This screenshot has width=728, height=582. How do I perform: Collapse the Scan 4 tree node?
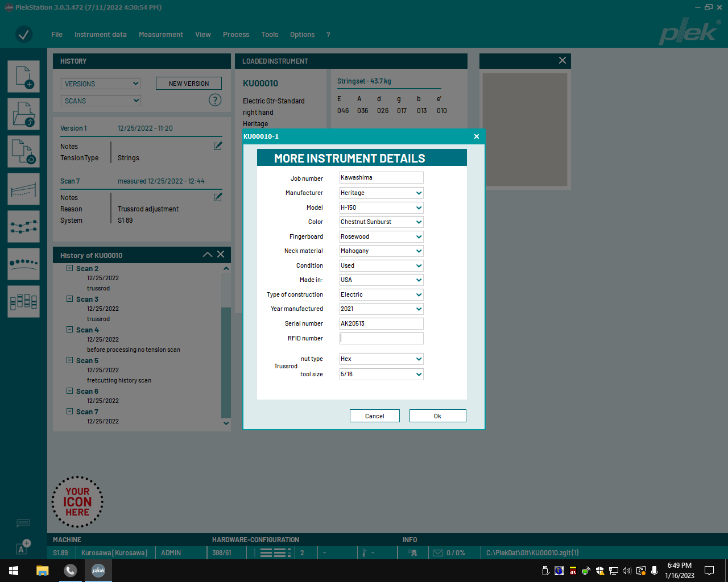tap(70, 330)
